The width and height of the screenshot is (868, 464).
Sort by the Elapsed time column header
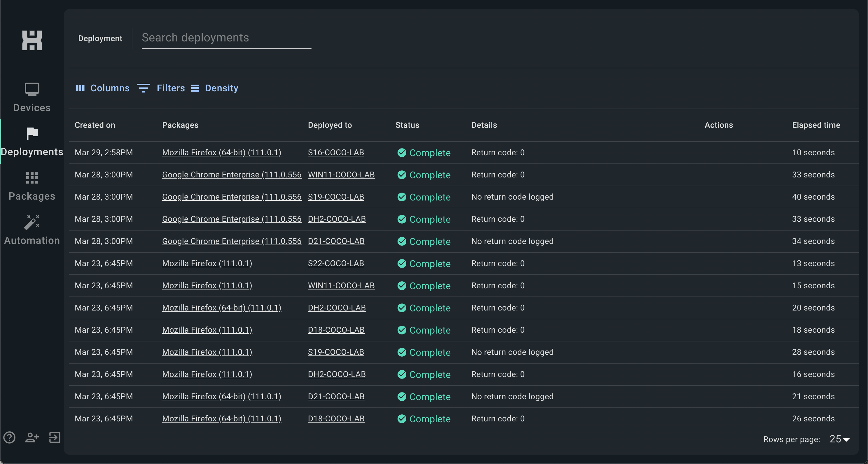816,125
